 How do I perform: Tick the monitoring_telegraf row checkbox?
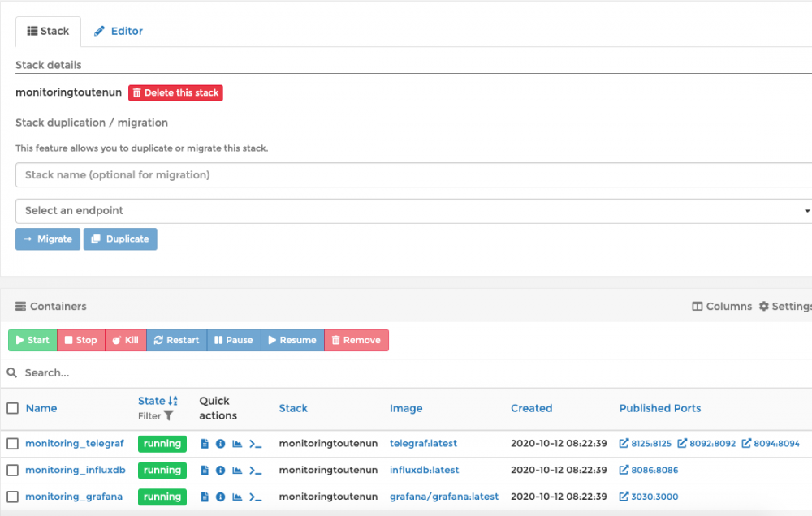12,444
